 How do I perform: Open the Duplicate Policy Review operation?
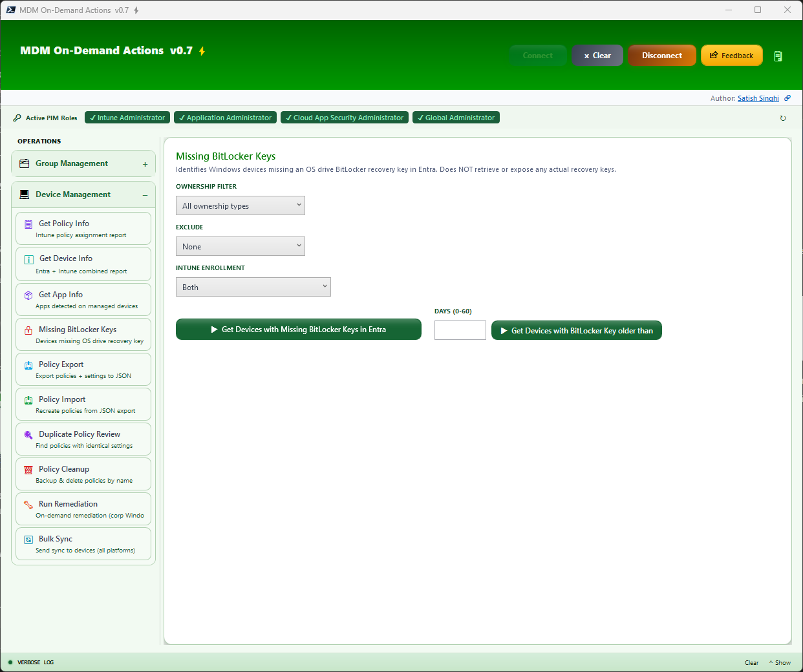click(83, 439)
